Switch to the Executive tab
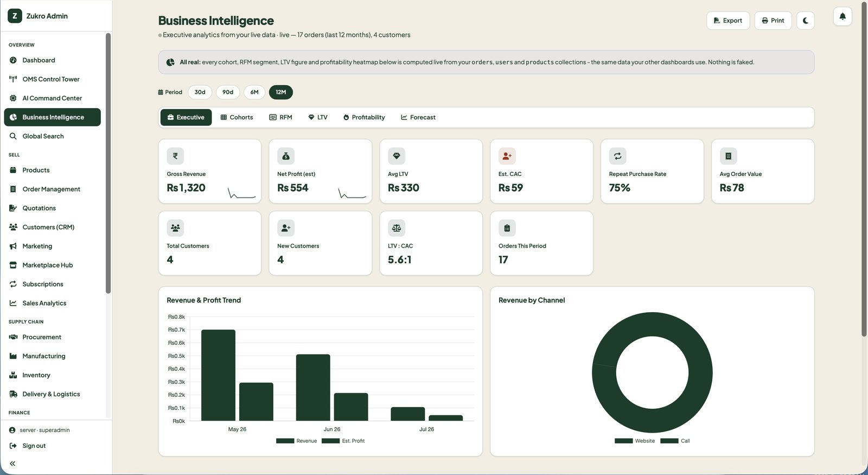Image resolution: width=868 pixels, height=475 pixels. coord(186,117)
